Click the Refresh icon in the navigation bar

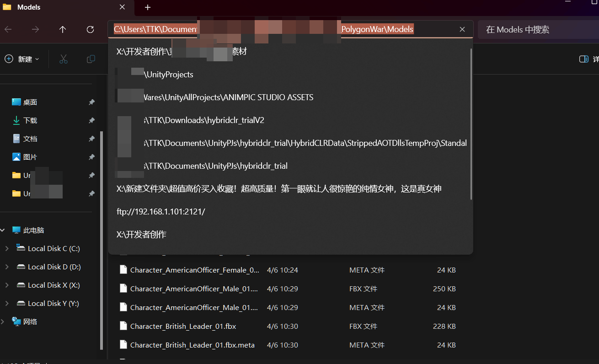pyautogui.click(x=90, y=29)
